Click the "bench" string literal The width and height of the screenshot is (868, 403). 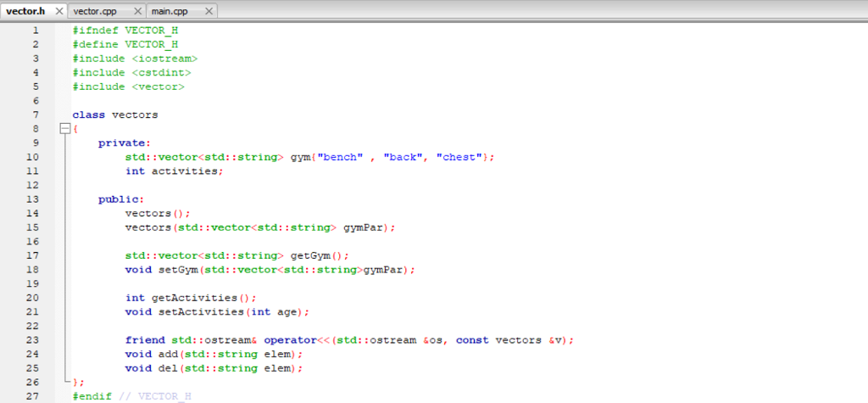341,158
